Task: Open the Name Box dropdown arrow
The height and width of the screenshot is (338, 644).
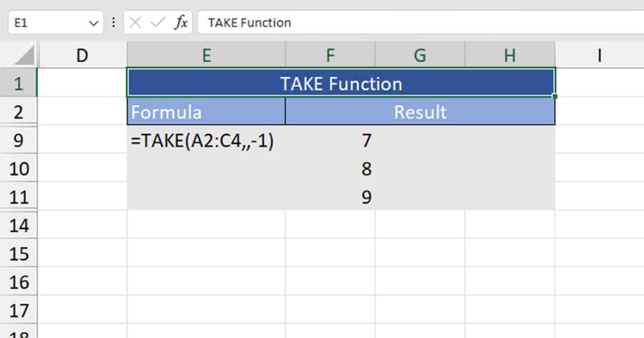Action: click(93, 23)
